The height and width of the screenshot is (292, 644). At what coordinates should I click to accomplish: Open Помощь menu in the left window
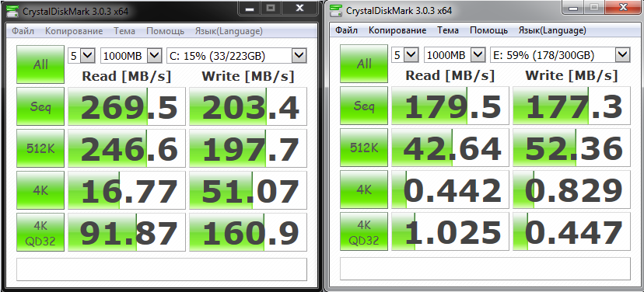165,31
